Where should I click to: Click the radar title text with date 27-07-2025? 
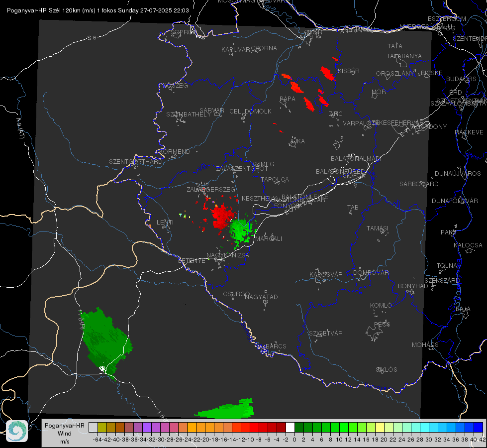[98, 10]
